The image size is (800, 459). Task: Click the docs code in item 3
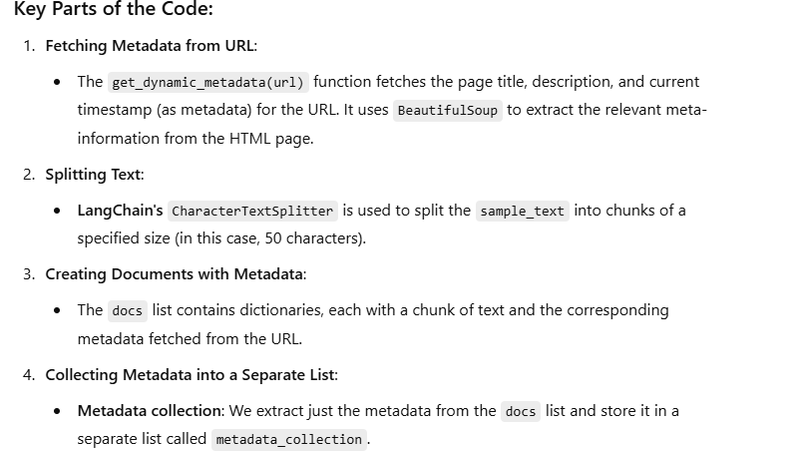[x=127, y=311]
